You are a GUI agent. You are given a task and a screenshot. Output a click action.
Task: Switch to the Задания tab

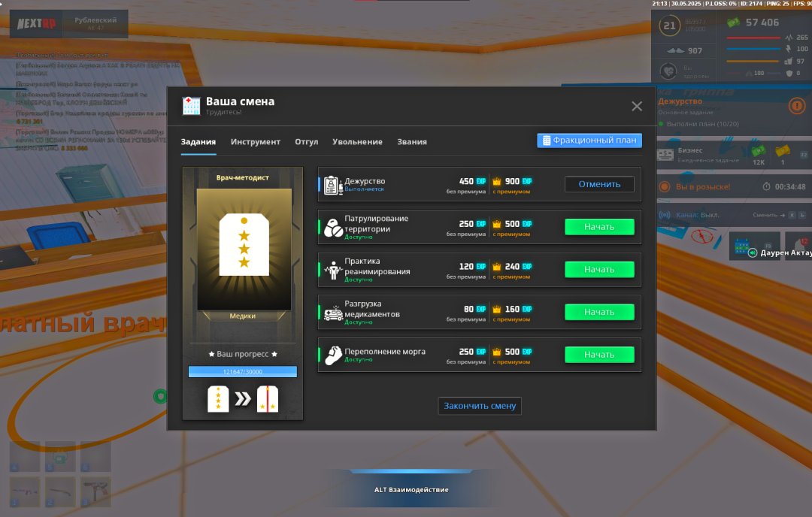pos(198,142)
